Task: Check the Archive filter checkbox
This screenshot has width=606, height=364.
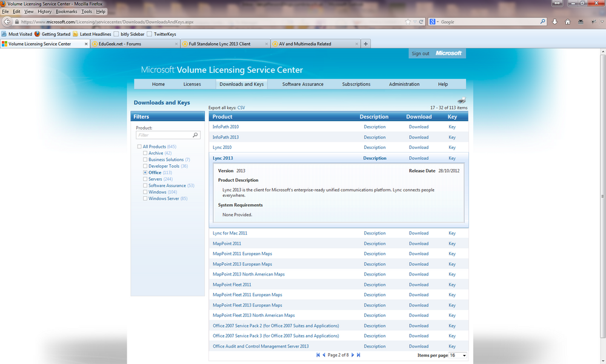Action: [145, 153]
